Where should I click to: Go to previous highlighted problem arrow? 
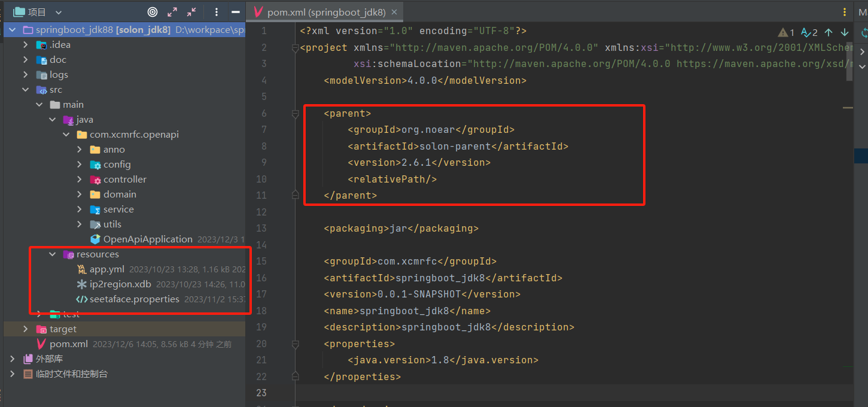point(829,32)
